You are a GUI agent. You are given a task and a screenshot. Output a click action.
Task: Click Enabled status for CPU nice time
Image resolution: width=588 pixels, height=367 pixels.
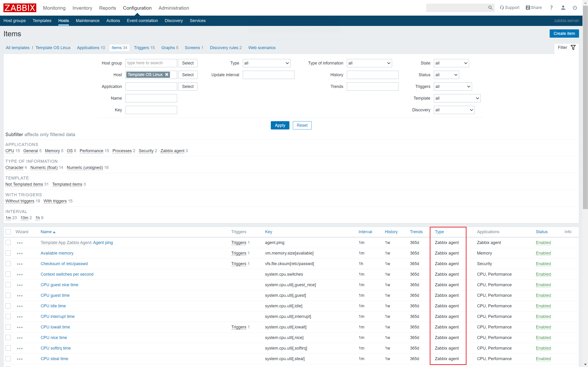click(x=543, y=338)
